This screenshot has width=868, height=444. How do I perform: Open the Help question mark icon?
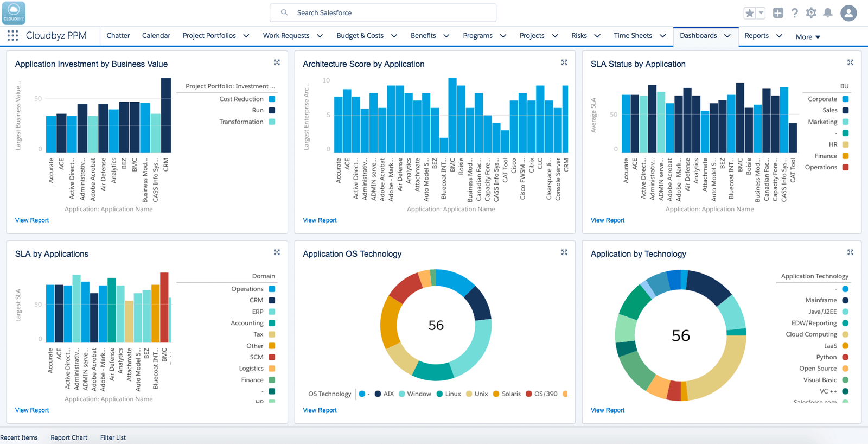pos(795,13)
